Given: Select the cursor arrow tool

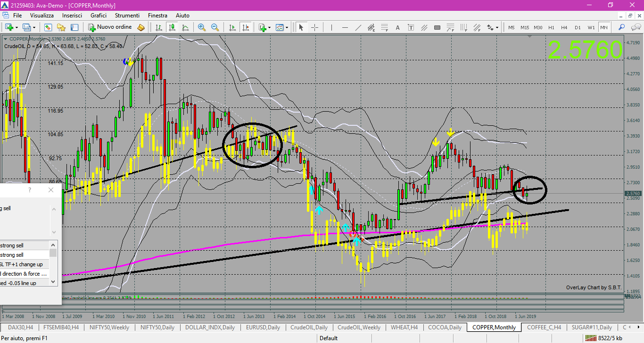Looking at the screenshot, I should [301, 27].
